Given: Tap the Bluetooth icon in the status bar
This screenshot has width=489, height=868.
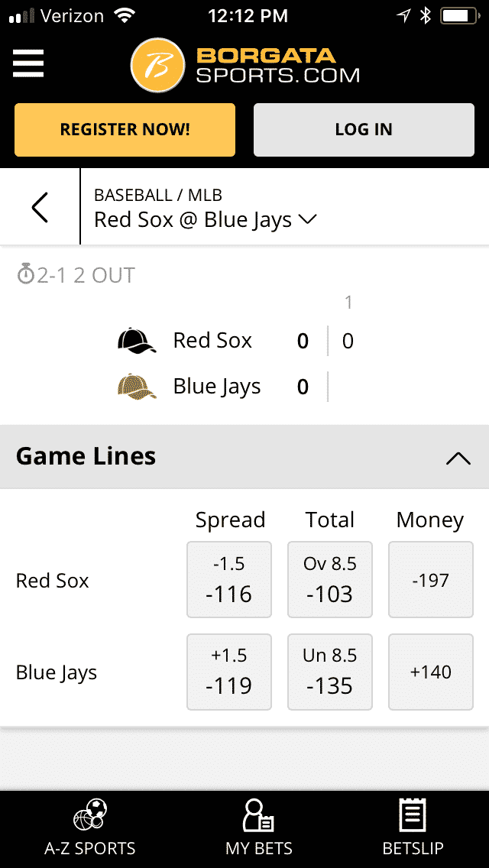Looking at the screenshot, I should click(x=426, y=15).
